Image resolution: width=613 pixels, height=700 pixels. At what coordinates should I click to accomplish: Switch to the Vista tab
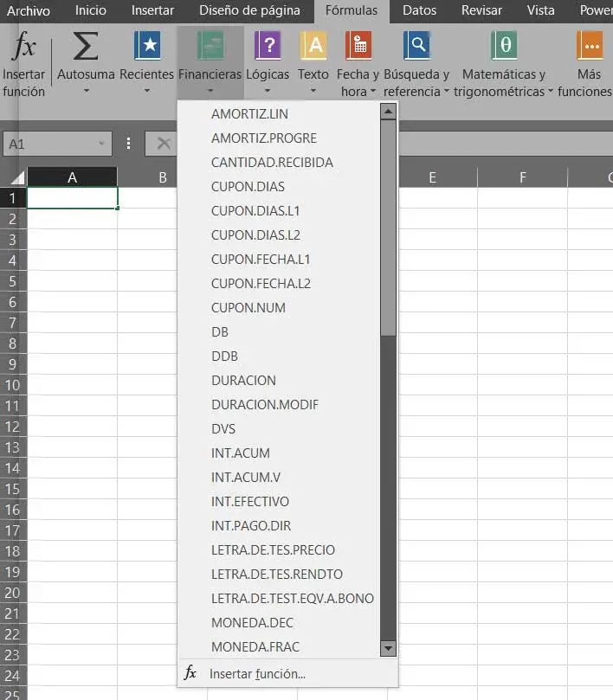click(540, 10)
